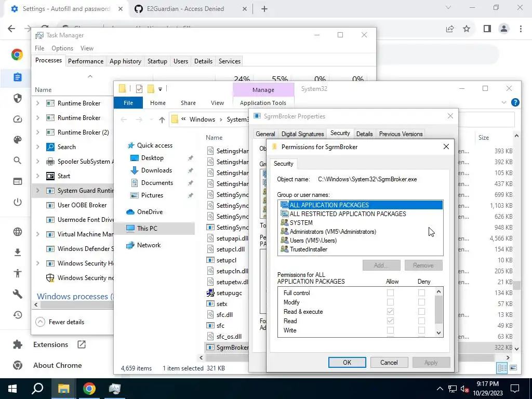Screen dimensions: 532x399
Task: Expand the Search process in Task Manager
Action: (37, 147)
